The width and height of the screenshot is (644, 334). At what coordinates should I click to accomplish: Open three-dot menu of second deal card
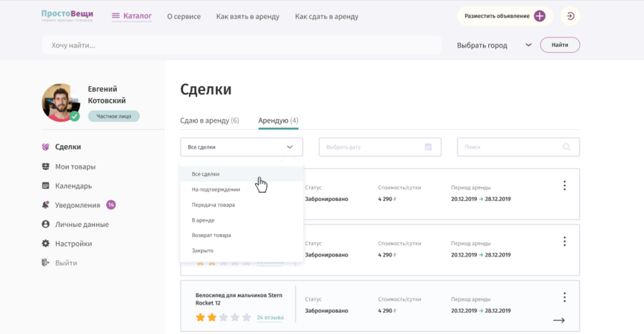565,241
